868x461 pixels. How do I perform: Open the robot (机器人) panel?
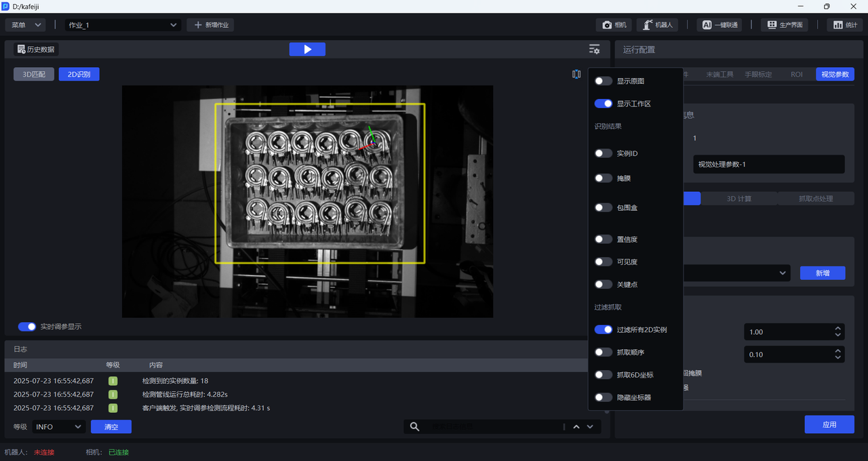656,25
